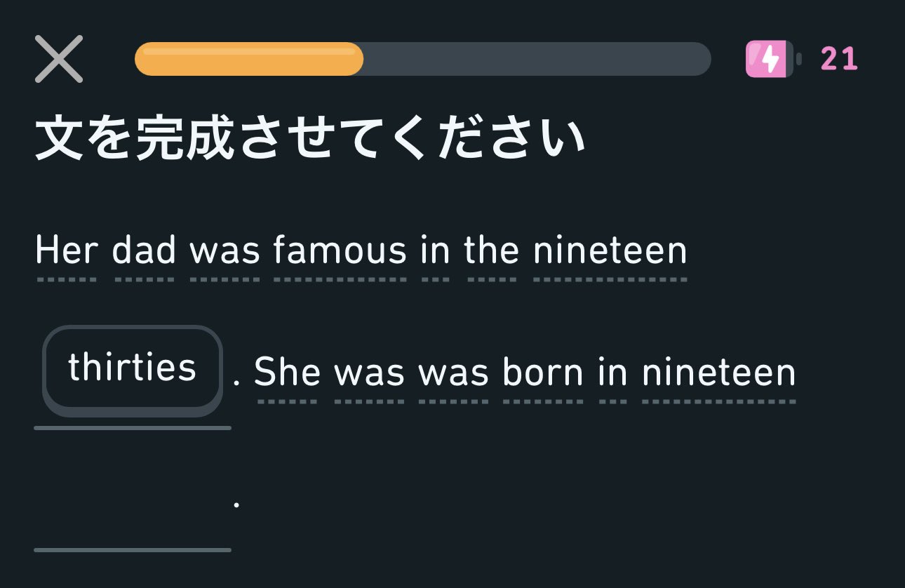
Task: Tap the energy count number 21
Action: click(839, 59)
